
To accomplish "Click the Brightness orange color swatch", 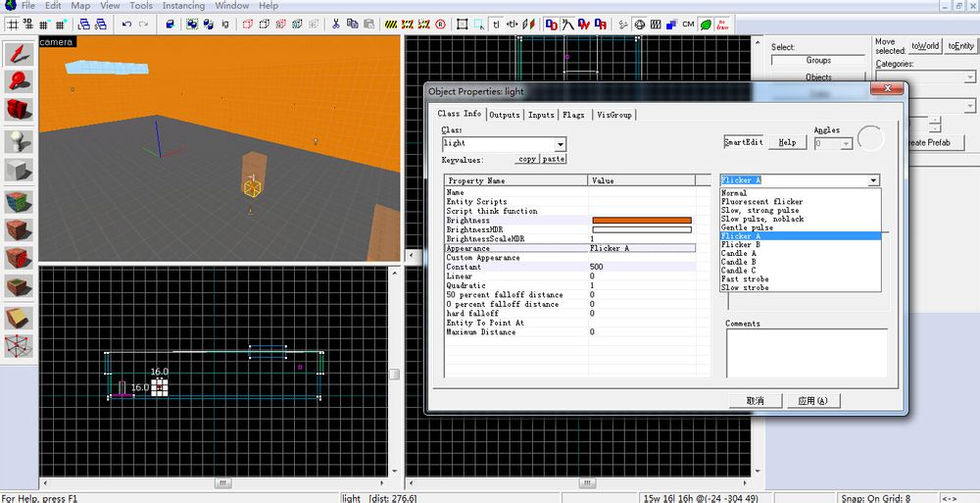I will (x=641, y=221).
